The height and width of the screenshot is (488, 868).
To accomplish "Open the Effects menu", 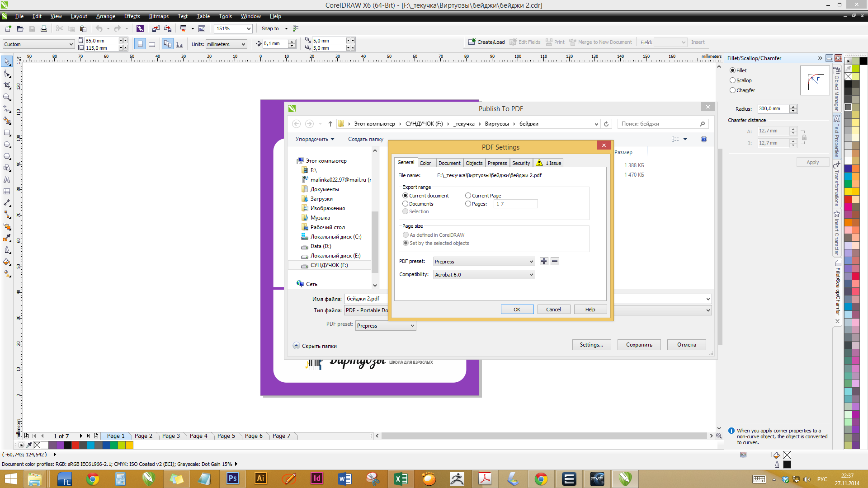I will (x=132, y=16).
